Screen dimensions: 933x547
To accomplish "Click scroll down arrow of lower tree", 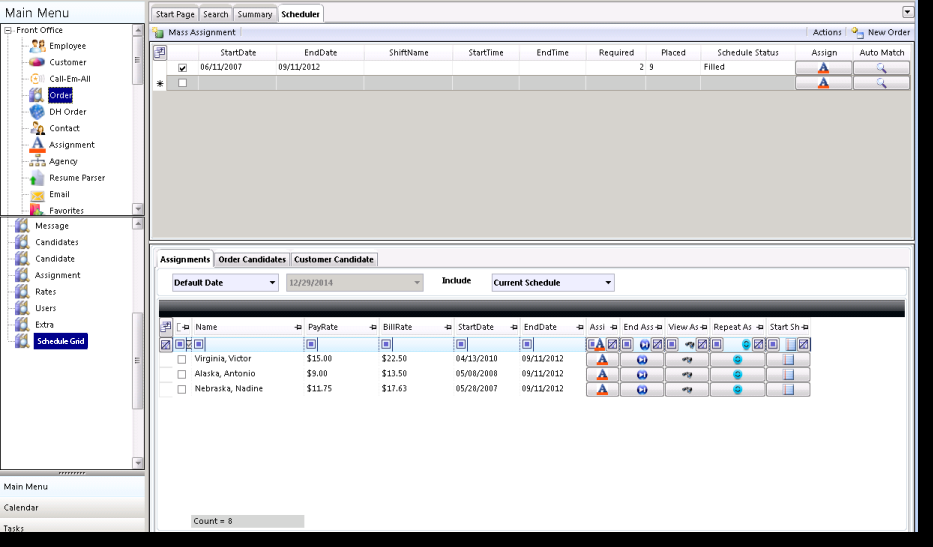I will point(138,463).
